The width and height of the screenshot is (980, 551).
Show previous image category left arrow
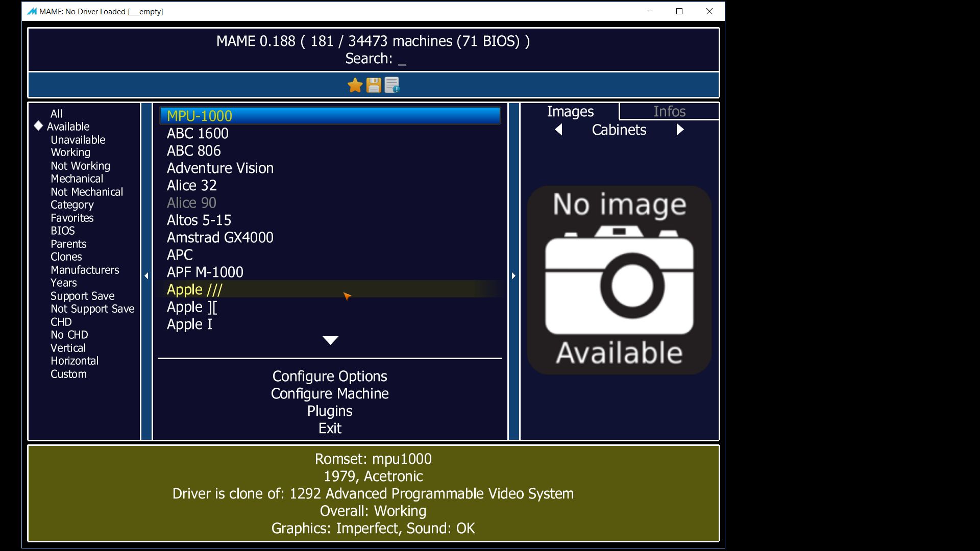click(x=559, y=130)
